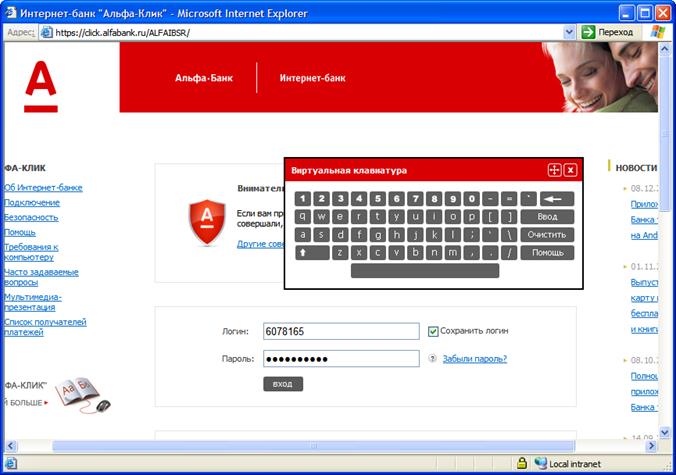Image resolution: width=676 pixels, height=475 pixels.
Task: Select the 'Интернет-банк' header tab
Action: click(x=312, y=78)
